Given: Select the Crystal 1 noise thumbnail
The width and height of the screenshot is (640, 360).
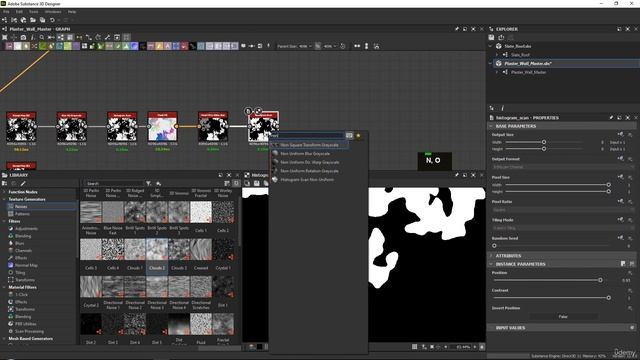Looking at the screenshot, I should 223,250.
